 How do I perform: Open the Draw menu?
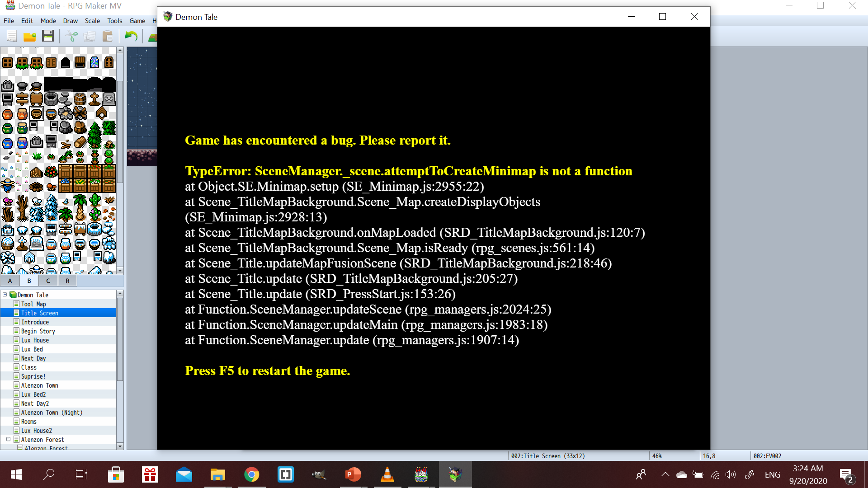pyautogui.click(x=70, y=21)
